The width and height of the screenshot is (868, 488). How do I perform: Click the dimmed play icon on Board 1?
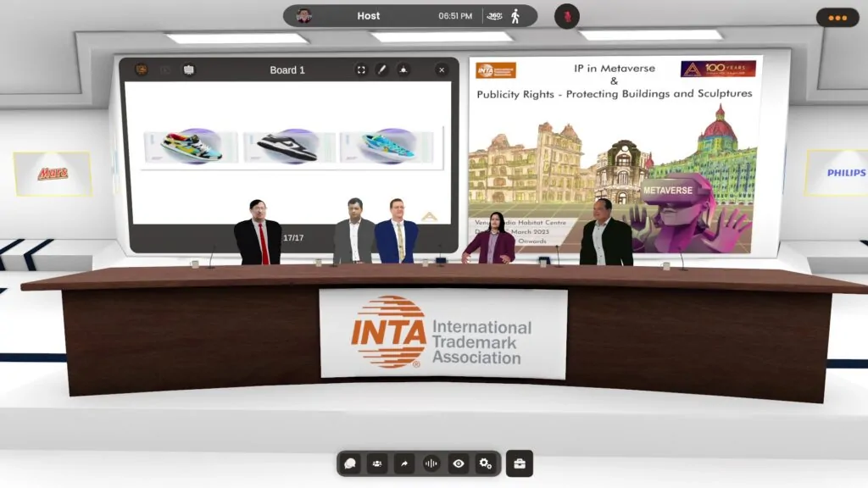pos(165,69)
